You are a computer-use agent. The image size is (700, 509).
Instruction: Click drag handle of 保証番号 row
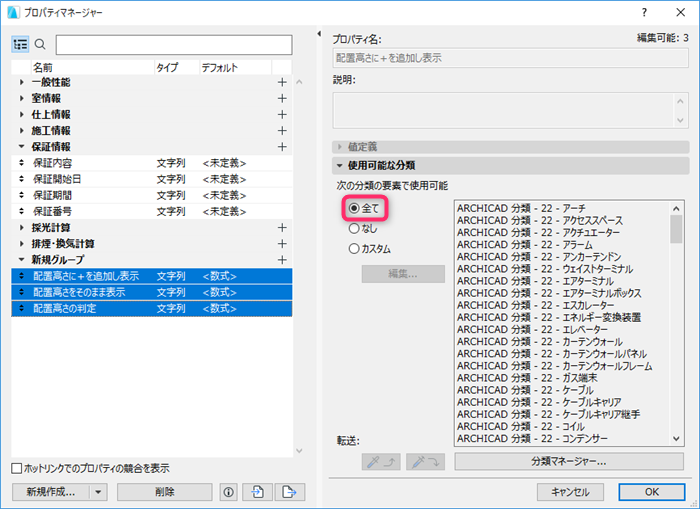pyautogui.click(x=21, y=211)
